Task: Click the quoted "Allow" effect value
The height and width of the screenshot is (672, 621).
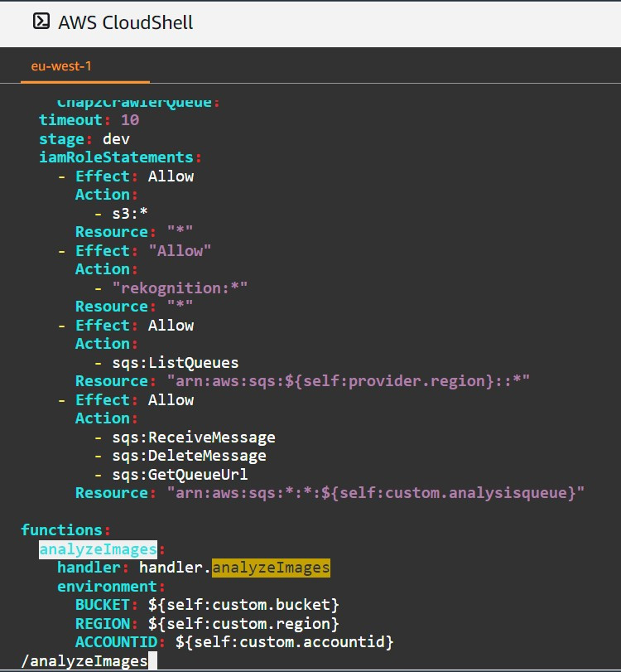Action: 180,250
